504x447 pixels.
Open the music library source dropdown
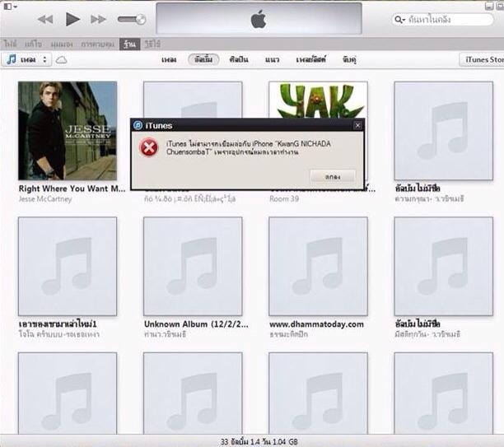pos(27,60)
